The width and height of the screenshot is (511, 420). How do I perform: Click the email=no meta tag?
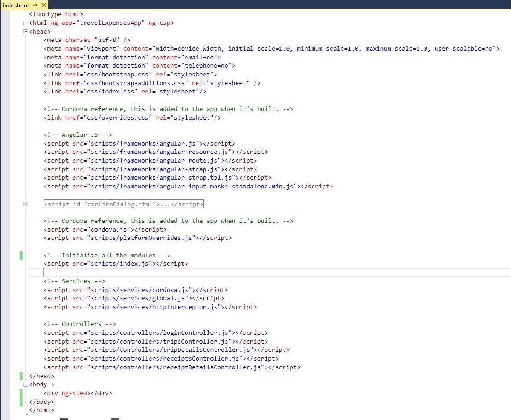click(x=132, y=58)
